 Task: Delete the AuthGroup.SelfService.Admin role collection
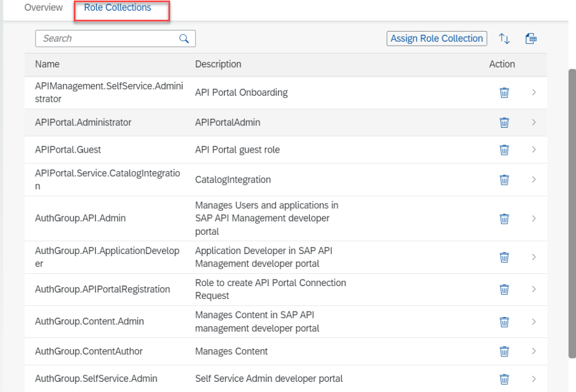504,379
